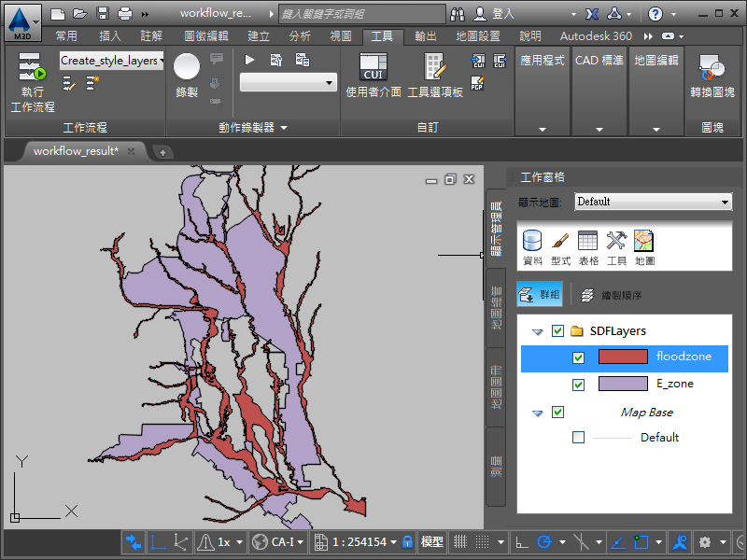Switch to the Analyze (分析) ribbon tab
The image size is (747, 560).
[x=300, y=36]
